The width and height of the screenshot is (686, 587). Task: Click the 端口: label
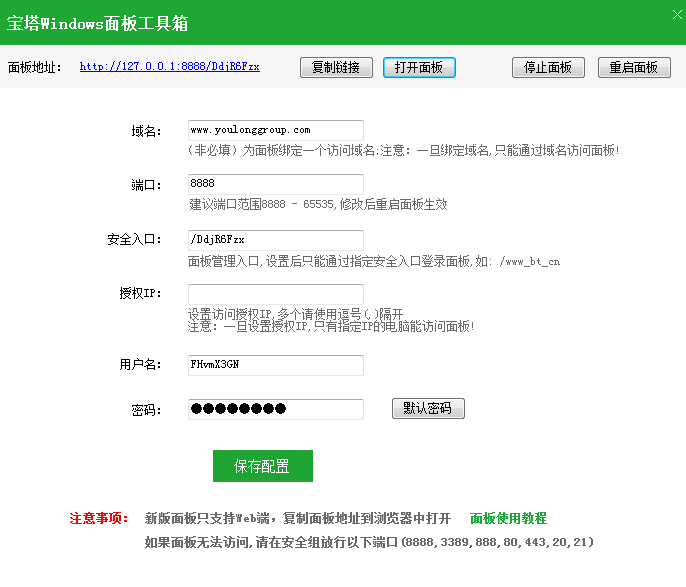pyautogui.click(x=147, y=185)
